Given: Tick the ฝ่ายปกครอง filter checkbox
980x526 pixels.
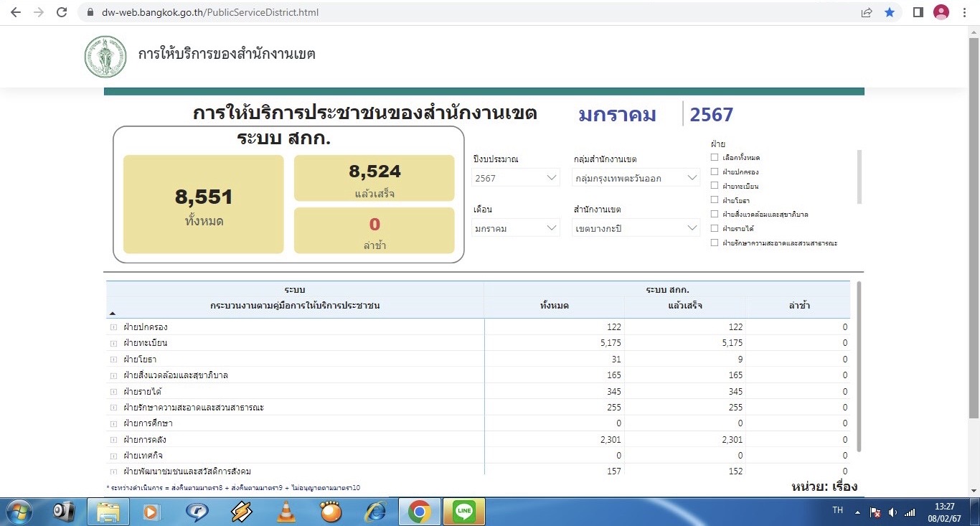Looking at the screenshot, I should click(714, 172).
